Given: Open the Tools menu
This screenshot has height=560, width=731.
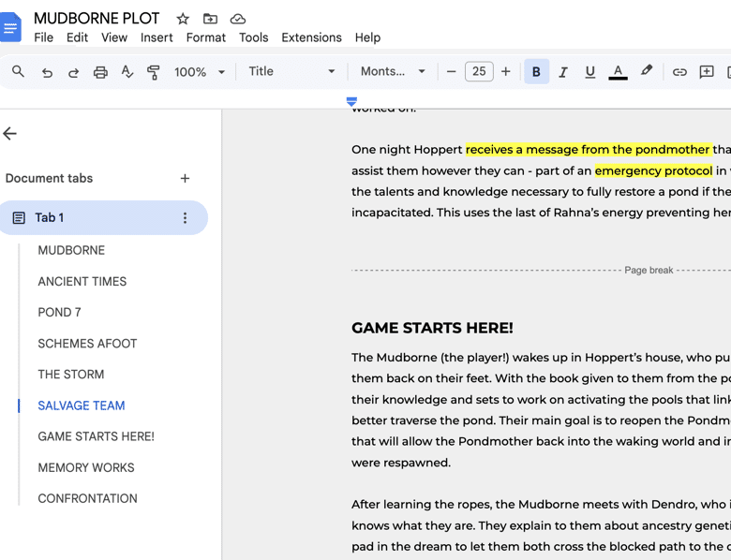Looking at the screenshot, I should 254,37.
